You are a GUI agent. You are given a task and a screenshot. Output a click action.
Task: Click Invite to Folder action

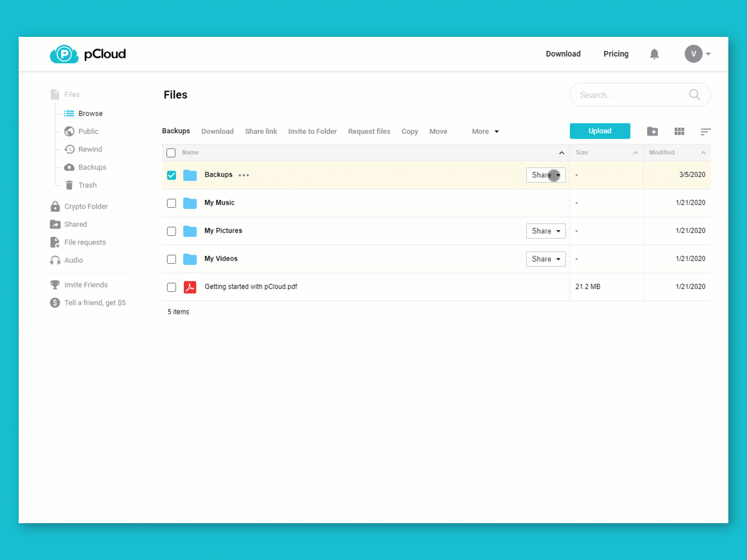(312, 132)
